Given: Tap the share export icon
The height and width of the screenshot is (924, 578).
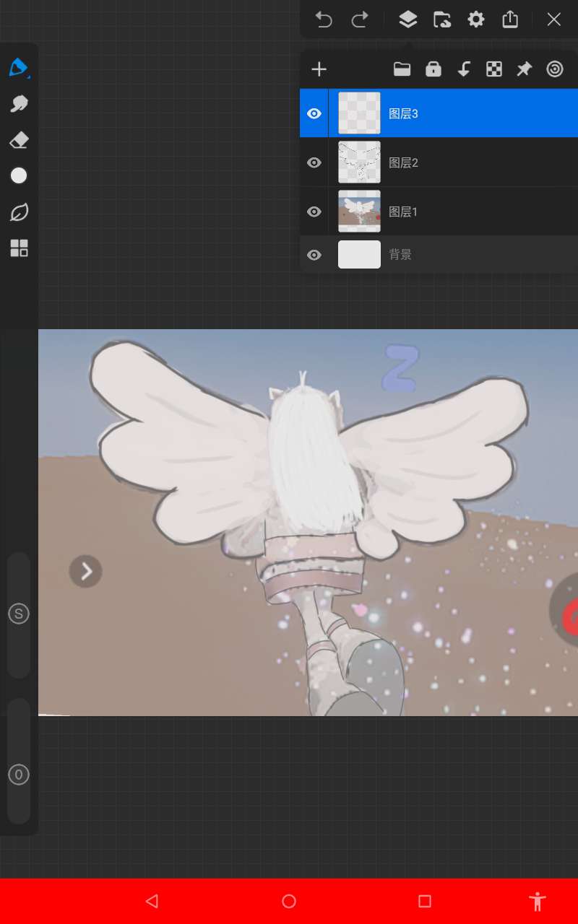Looking at the screenshot, I should pyautogui.click(x=510, y=19).
